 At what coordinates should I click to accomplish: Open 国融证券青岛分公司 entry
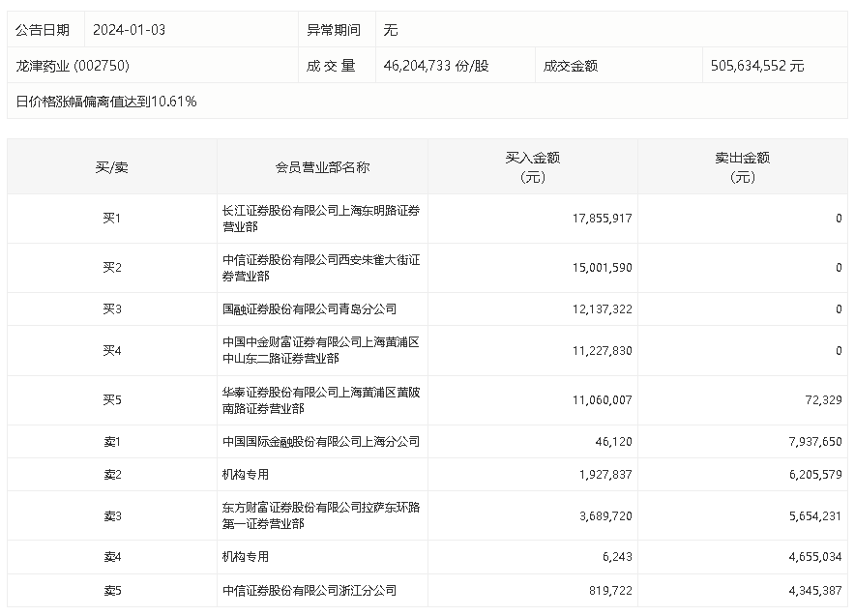[310, 309]
